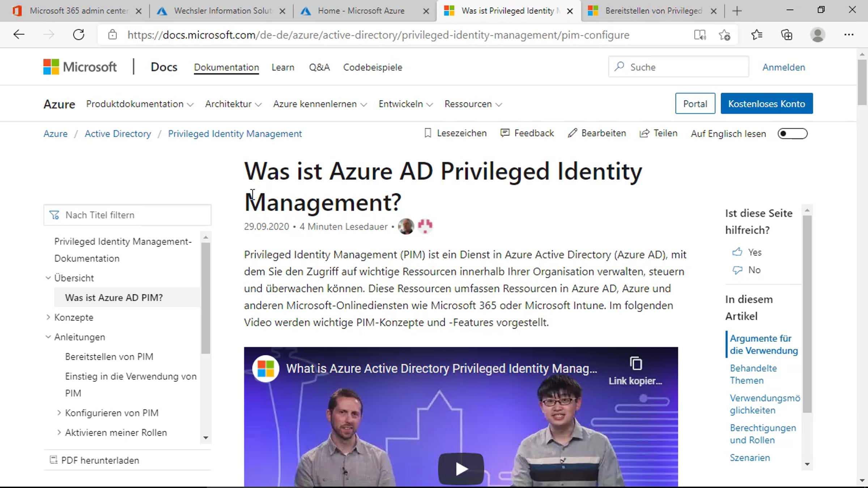
Task: Add page to favorites star icon
Action: tap(724, 35)
